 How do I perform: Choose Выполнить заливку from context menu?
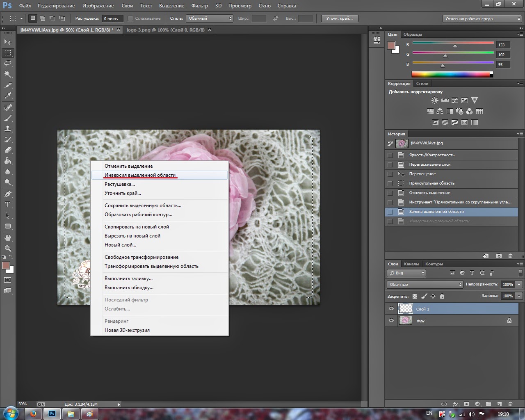pos(160,278)
